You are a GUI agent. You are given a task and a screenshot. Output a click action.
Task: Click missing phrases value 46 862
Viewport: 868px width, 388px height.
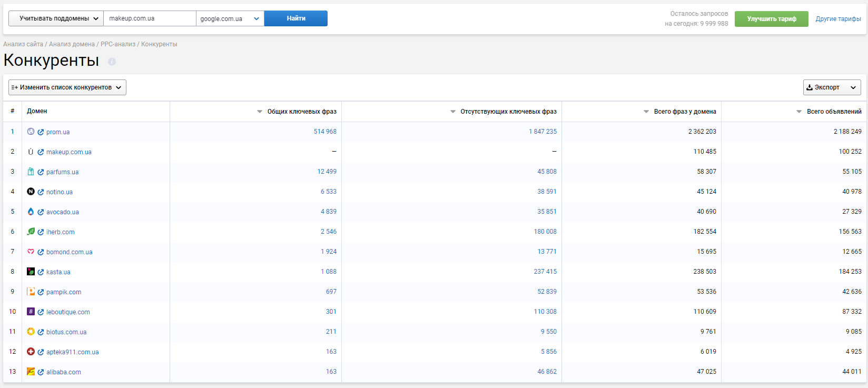click(547, 372)
